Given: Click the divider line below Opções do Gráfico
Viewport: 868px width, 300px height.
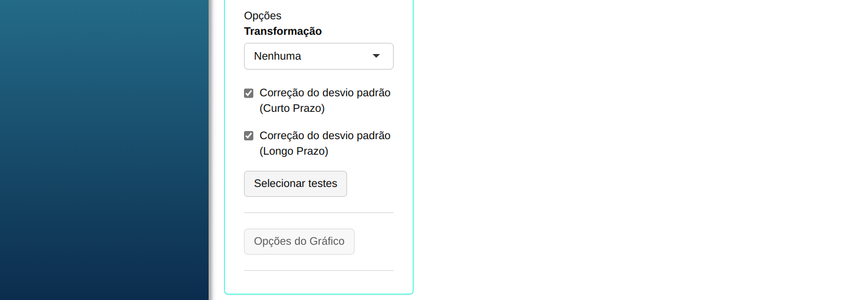Looking at the screenshot, I should [319, 270].
